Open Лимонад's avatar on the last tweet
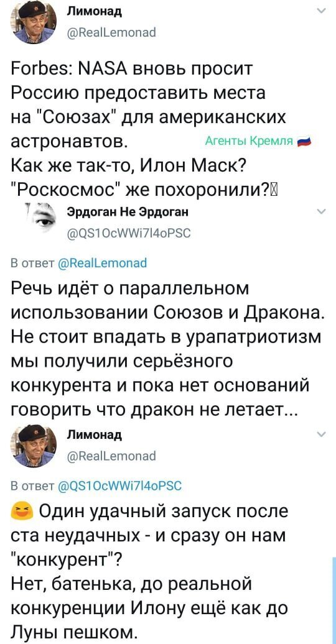The width and height of the screenshot is (336, 644). tap(34, 446)
